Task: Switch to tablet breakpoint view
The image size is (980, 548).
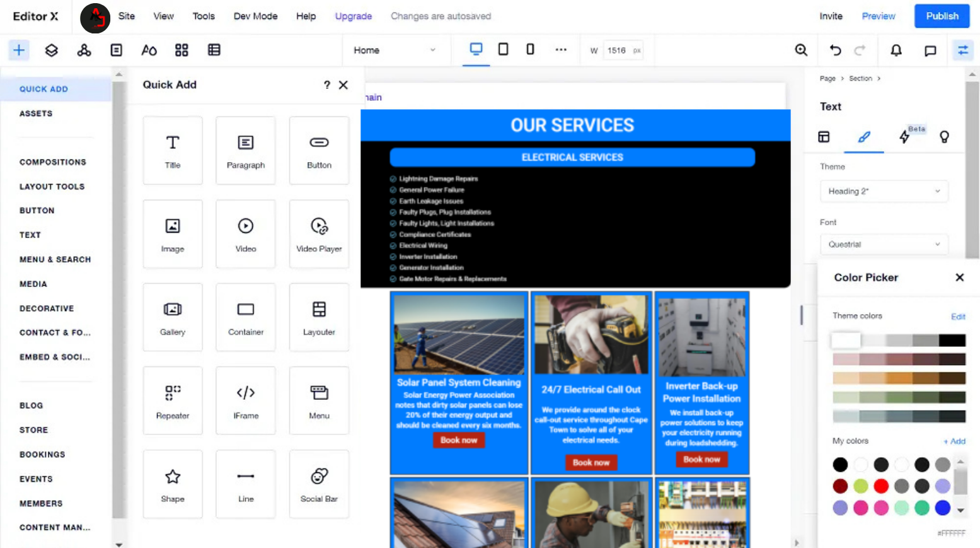Action: coord(503,49)
